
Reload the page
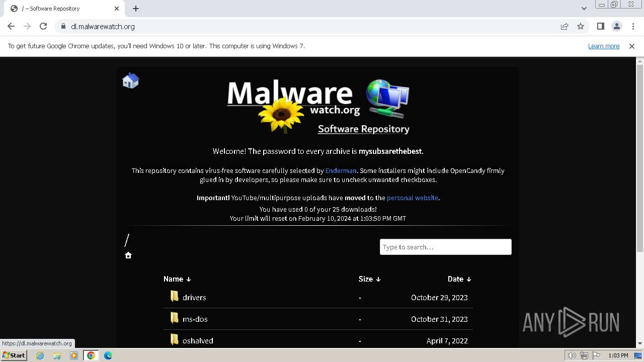pos(43,26)
